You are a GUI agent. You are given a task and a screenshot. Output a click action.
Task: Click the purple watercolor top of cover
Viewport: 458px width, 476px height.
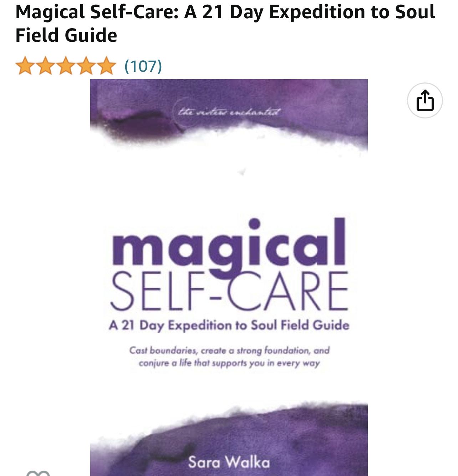[229, 107]
